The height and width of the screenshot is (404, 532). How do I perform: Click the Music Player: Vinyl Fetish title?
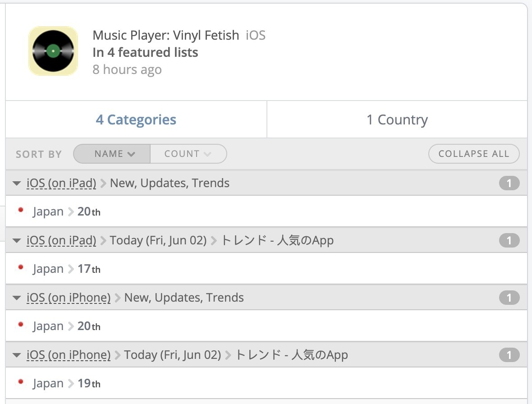[x=166, y=35]
